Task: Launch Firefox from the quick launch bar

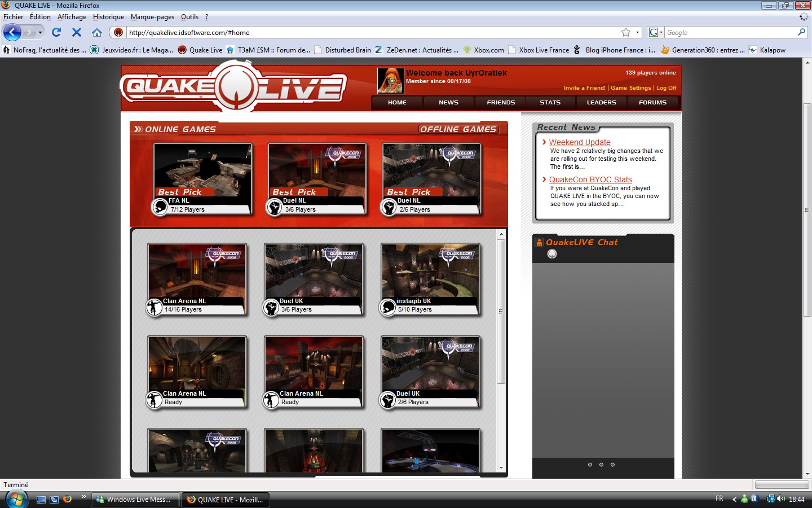Action: click(68, 499)
